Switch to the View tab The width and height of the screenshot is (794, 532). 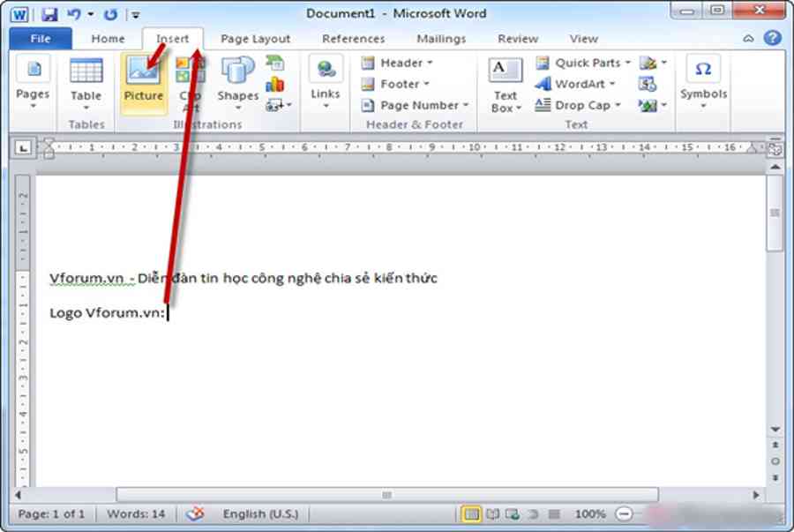pyautogui.click(x=583, y=39)
